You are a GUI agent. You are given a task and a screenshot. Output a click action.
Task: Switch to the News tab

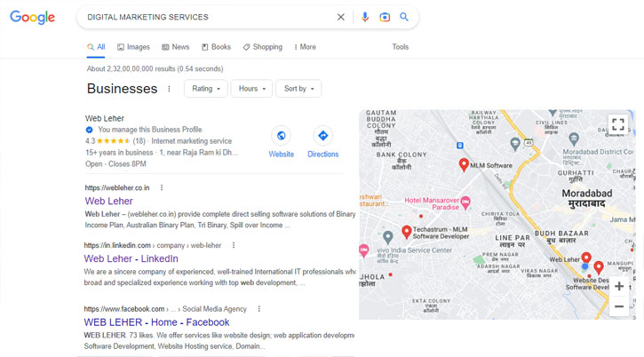175,47
